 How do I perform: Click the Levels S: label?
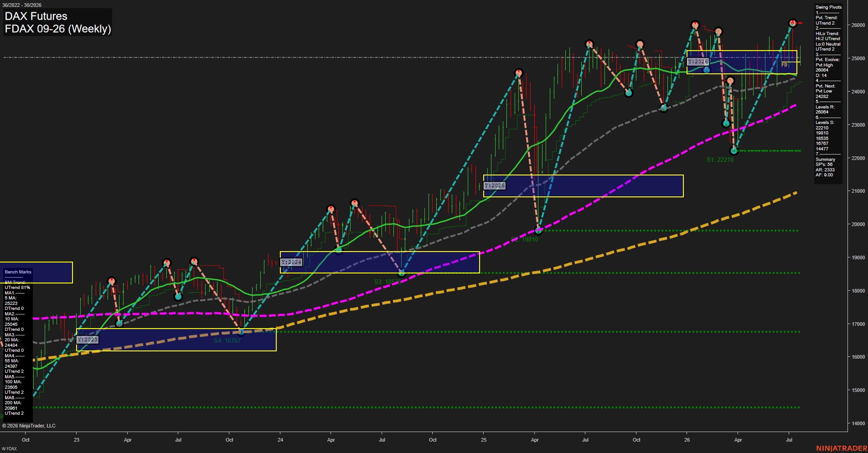coord(825,123)
